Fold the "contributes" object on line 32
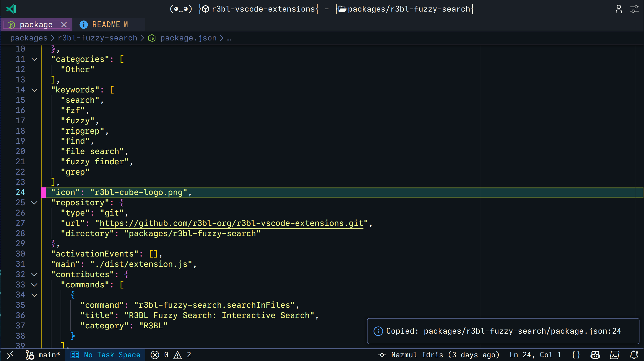This screenshot has height=361, width=644. pos(34,274)
